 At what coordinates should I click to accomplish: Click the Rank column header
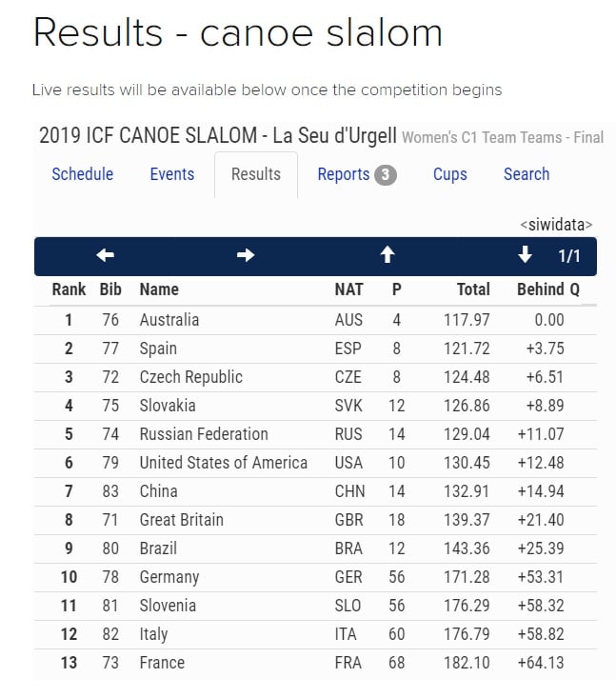69,289
